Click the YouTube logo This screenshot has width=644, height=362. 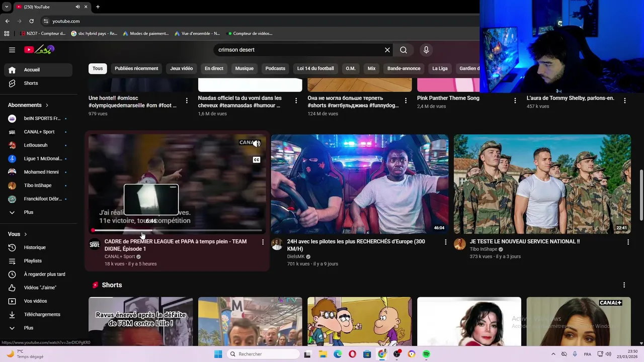[x=39, y=50]
